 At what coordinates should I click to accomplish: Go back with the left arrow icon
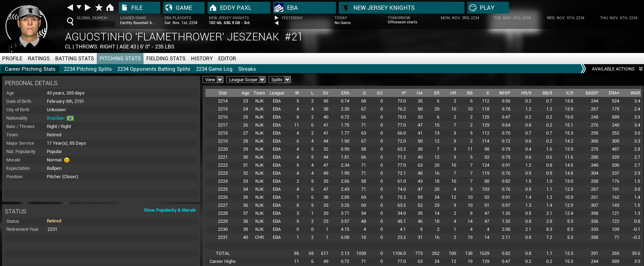click(70, 7)
